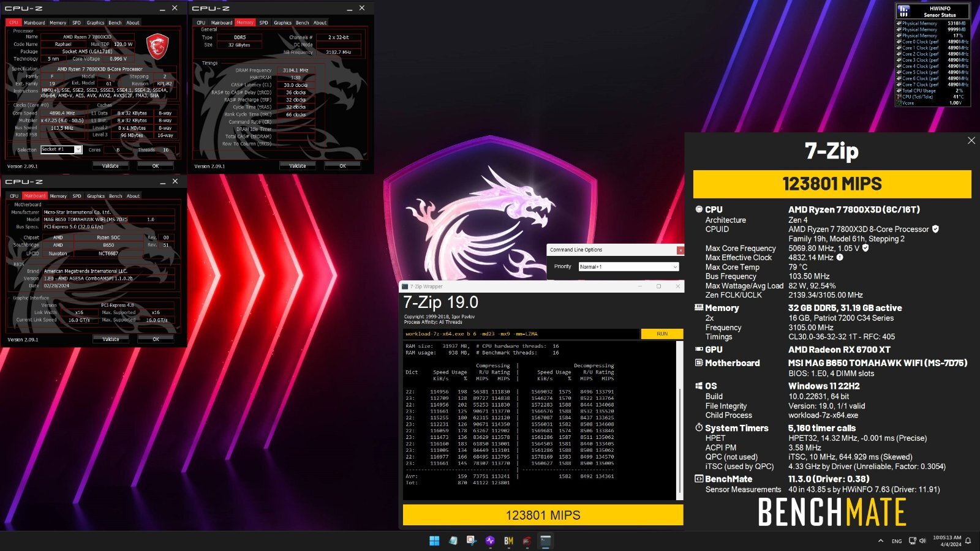Viewport: 980px width, 551px height.
Task: Open Bench tab in Memory CPU-Z window
Action: [303, 23]
